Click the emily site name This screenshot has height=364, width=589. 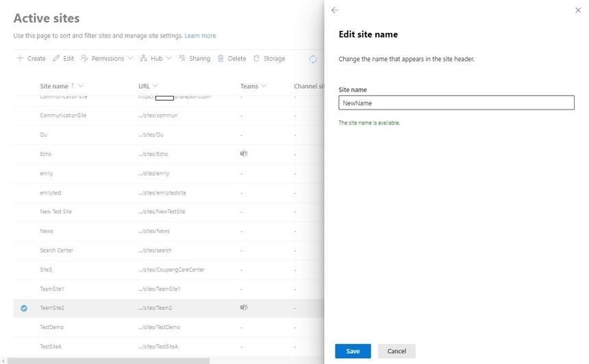coord(46,173)
